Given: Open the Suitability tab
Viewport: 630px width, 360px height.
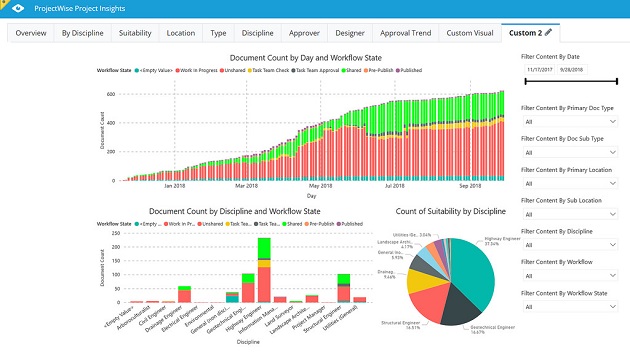Looking at the screenshot, I should click(135, 33).
